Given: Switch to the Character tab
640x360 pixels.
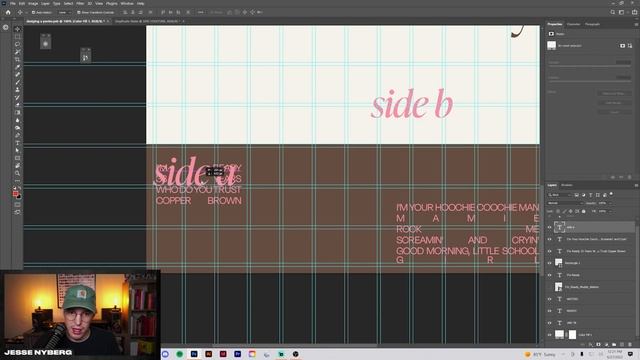Looking at the screenshot, I should point(573,24).
